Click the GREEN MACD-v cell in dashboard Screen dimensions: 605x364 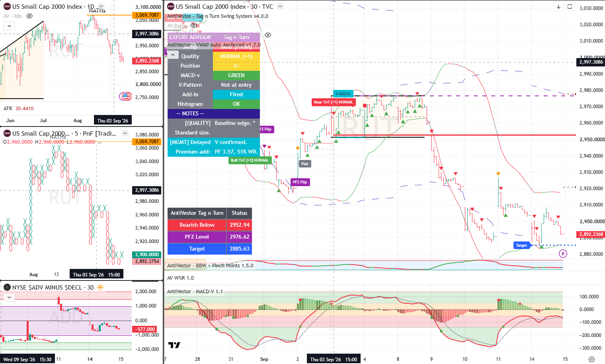tap(236, 76)
